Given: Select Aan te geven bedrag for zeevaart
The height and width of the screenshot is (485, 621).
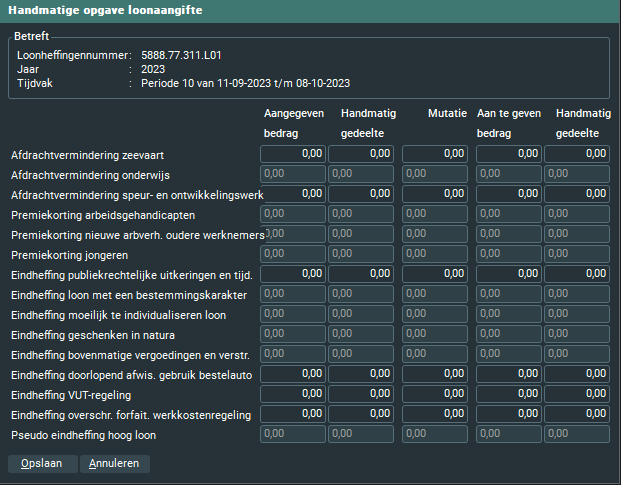Looking at the screenshot, I should click(508, 154).
